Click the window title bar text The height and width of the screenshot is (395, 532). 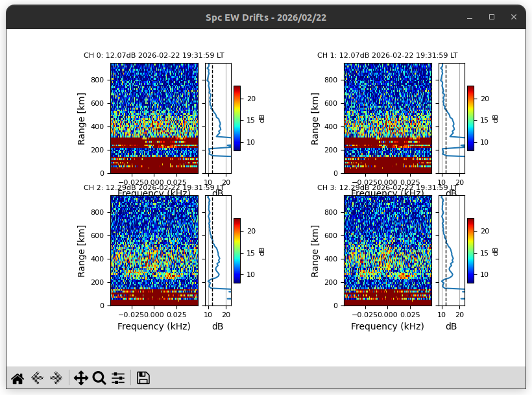tap(266, 18)
